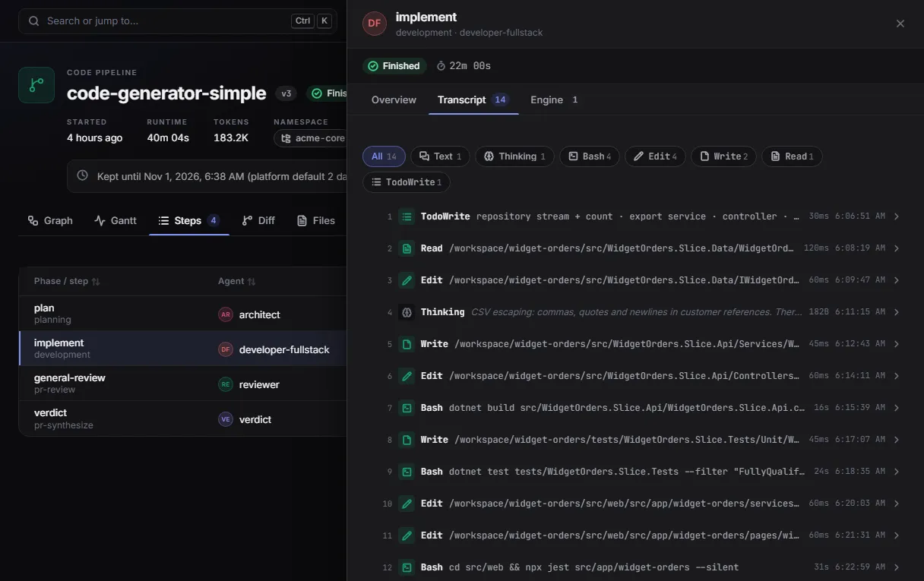
Task: Expand the TodoWrite row chevron
Action: 897,216
